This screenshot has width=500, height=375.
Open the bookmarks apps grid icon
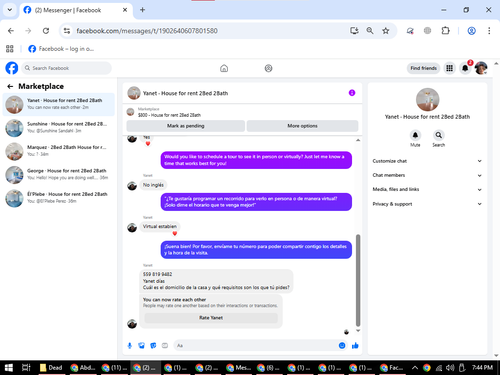[10, 49]
